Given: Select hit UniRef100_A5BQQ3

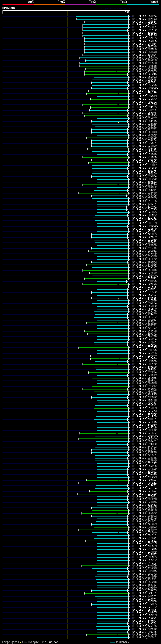Looking at the screenshot, I should 144,72.
